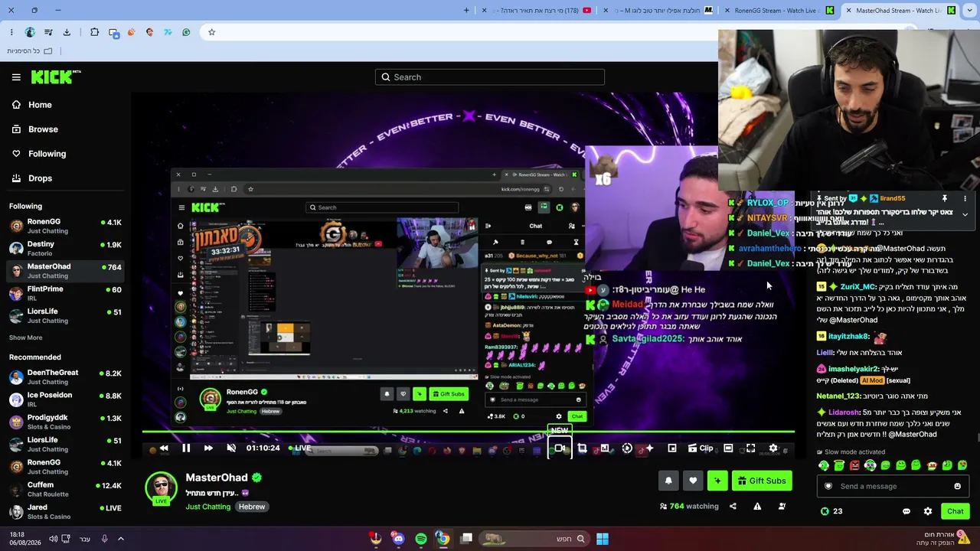The width and height of the screenshot is (980, 551).
Task: Open Discord from the taskbar
Action: (398, 539)
